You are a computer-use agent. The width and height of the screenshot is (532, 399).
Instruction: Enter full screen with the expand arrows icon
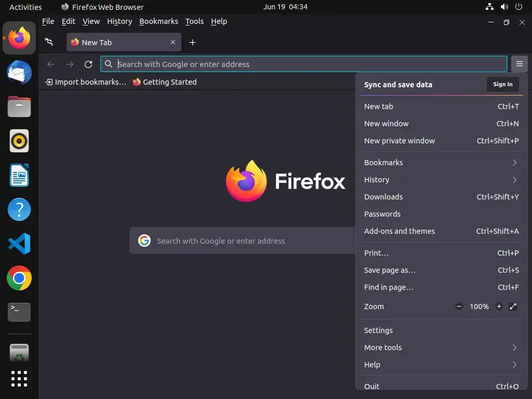click(513, 307)
